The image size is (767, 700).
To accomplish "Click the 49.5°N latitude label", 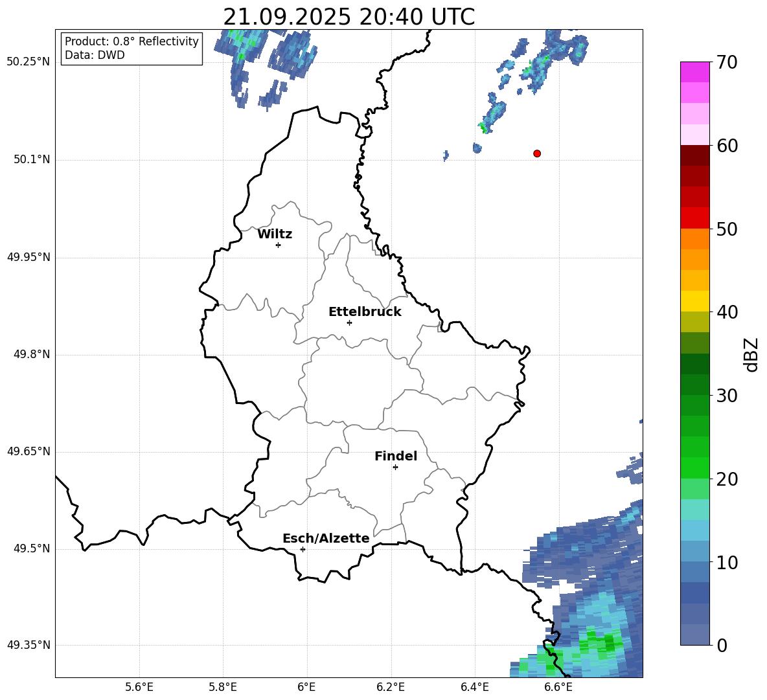I will click(x=32, y=548).
